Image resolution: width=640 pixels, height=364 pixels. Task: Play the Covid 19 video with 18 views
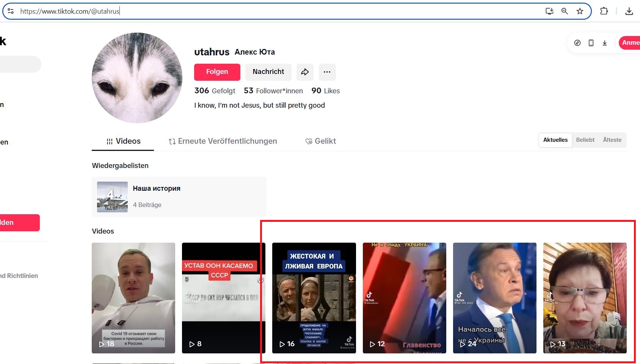(133, 298)
